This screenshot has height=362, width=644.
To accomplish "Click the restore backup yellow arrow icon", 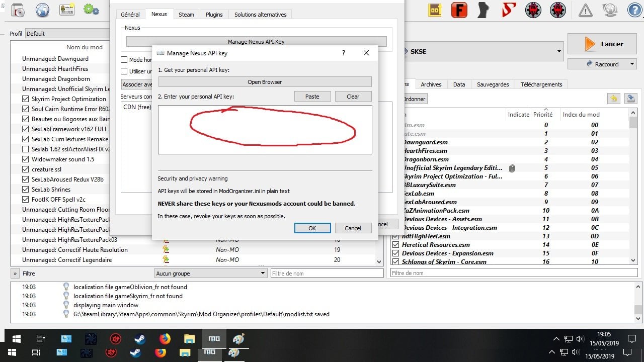I will (613, 99).
